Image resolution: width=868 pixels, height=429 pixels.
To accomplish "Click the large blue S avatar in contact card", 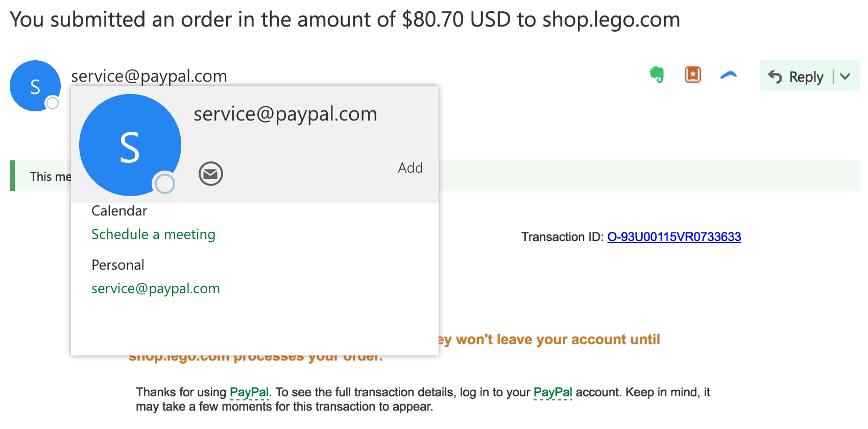I will pos(130,145).
